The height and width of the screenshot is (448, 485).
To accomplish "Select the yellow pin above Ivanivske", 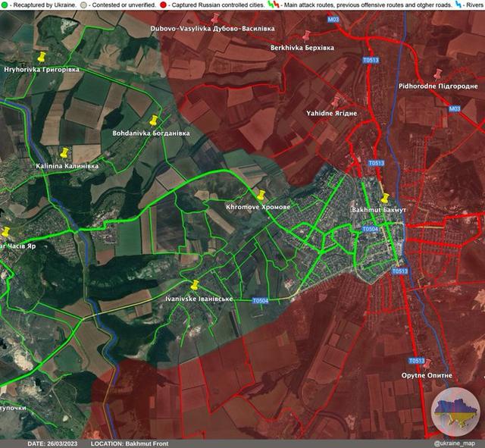I will pyautogui.click(x=195, y=285).
